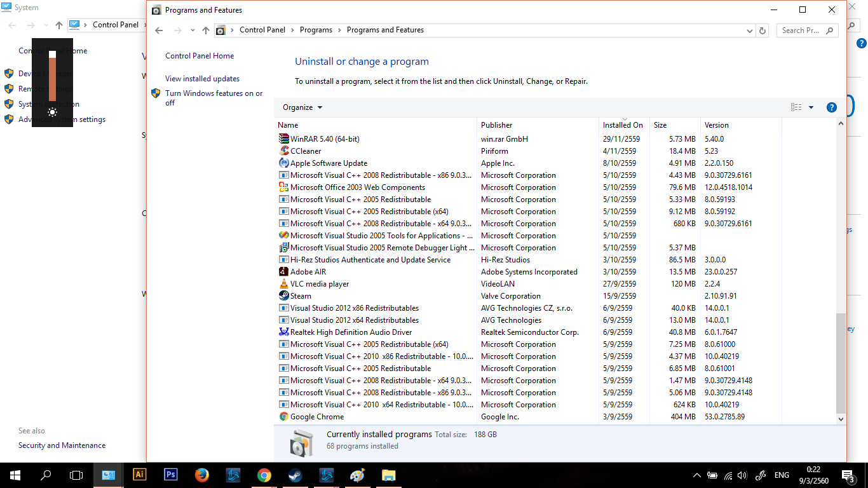Open the Action Center notifications
The width and height of the screenshot is (868, 488).
pyautogui.click(x=848, y=475)
